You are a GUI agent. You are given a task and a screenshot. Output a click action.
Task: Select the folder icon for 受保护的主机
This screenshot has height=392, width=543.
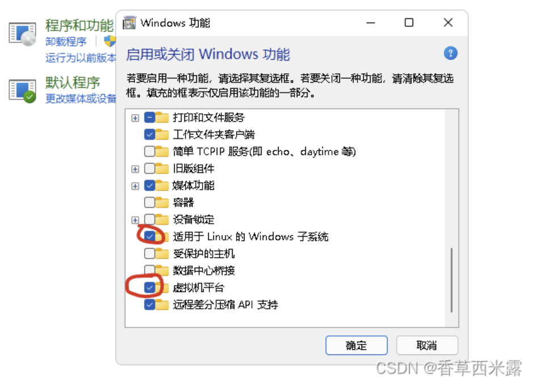[x=162, y=254]
